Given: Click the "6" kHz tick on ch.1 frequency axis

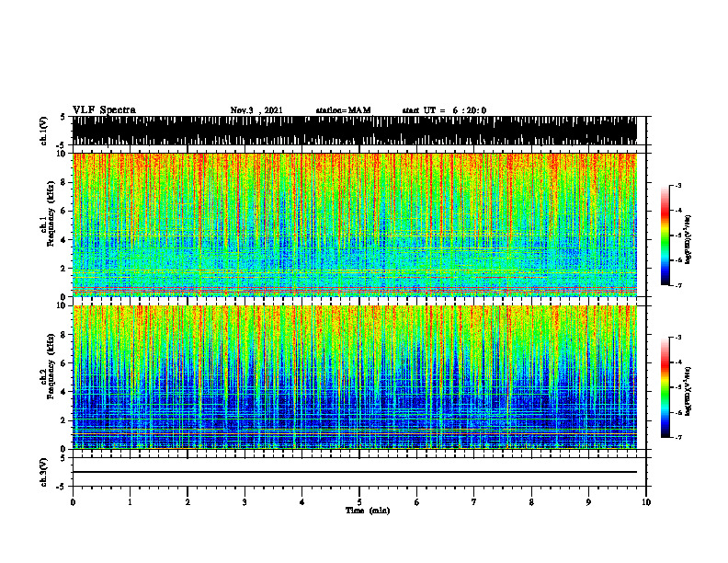Looking at the screenshot, I should [64, 211].
